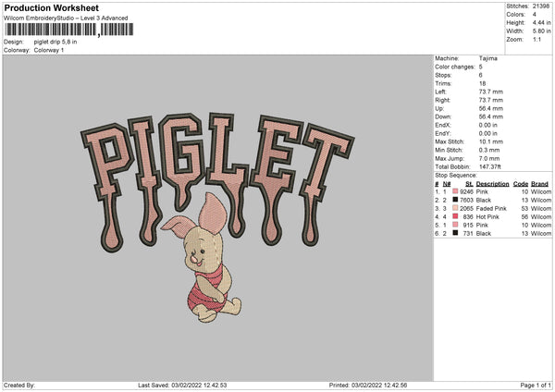Click the 'Brand' column header
The width and height of the screenshot is (555, 392).
click(x=539, y=184)
